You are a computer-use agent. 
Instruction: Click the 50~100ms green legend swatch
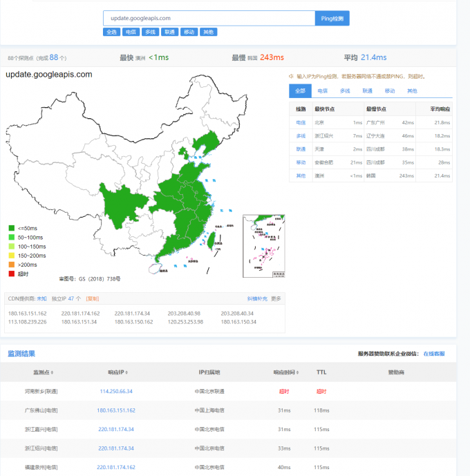pyautogui.click(x=12, y=237)
